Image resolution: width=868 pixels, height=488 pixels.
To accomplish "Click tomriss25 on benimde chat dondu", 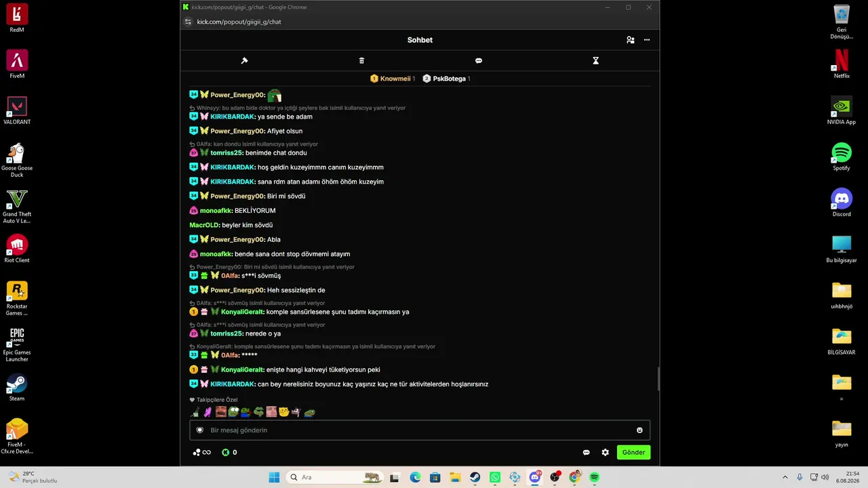I will pos(226,152).
